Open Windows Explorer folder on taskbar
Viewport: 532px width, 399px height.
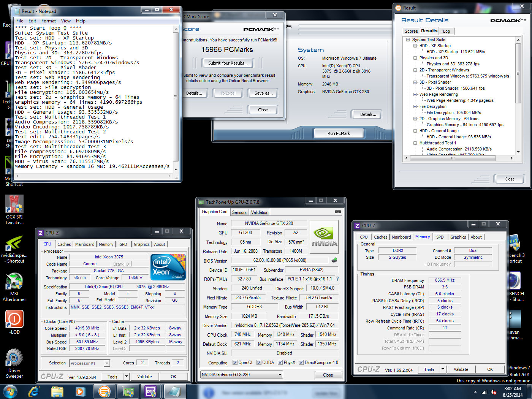point(57,391)
